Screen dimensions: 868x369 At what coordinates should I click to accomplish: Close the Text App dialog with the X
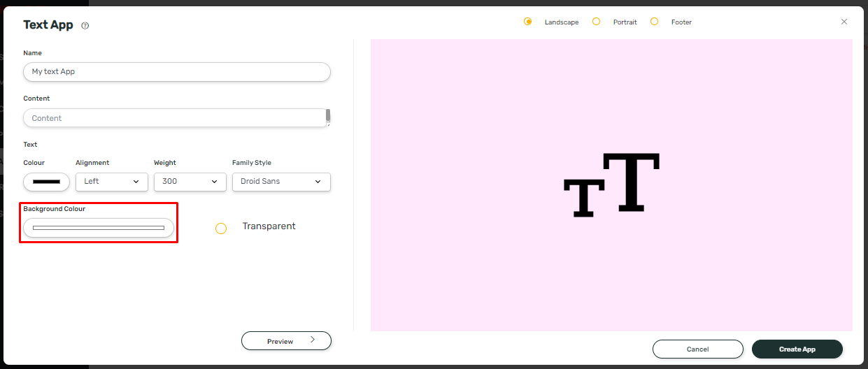pyautogui.click(x=844, y=22)
